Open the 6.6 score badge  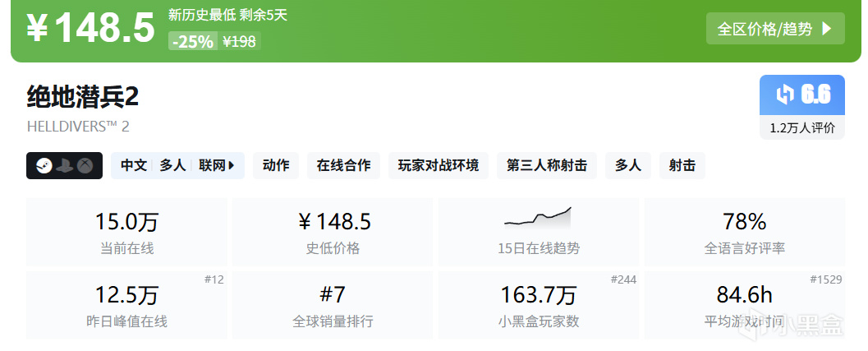coord(802,95)
